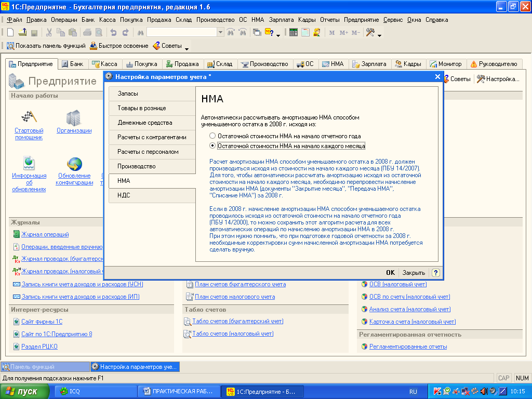
Task: Click the M memory toolbar button
Action: (332, 33)
